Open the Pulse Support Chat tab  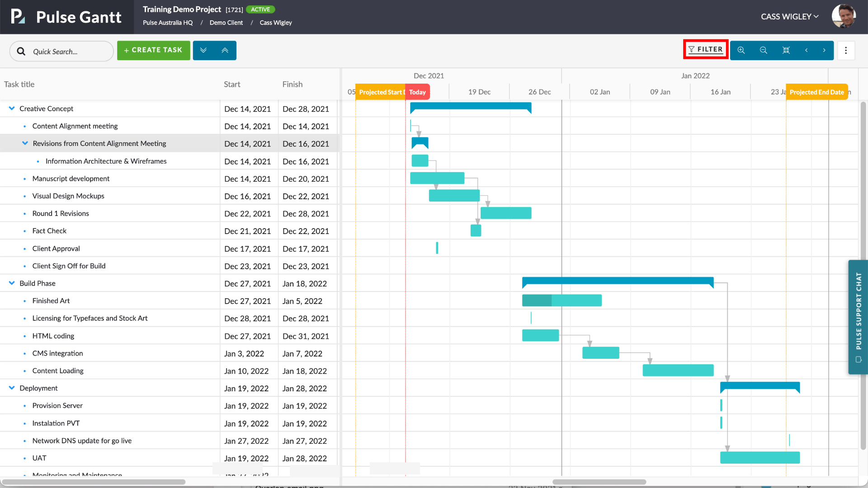pyautogui.click(x=858, y=316)
